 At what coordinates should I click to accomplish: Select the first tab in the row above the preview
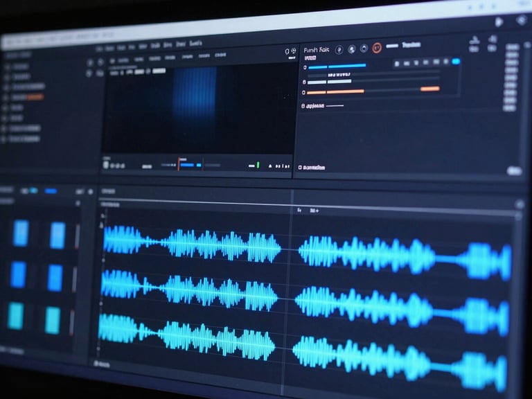tap(123, 60)
